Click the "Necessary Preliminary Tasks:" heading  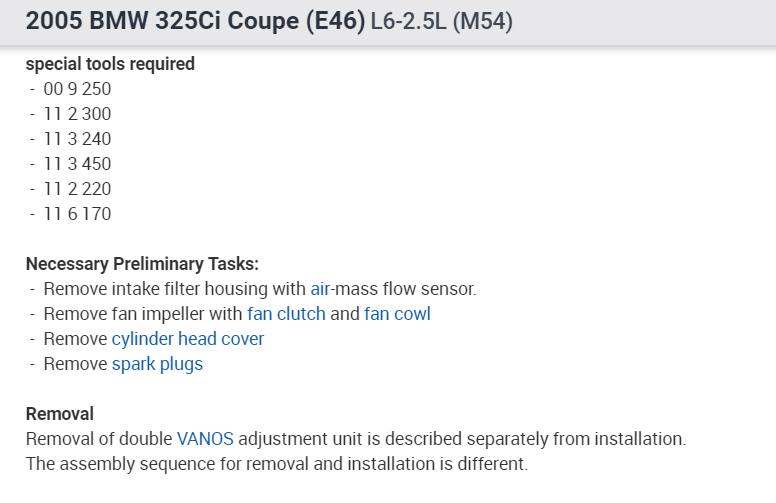pyautogui.click(x=142, y=264)
